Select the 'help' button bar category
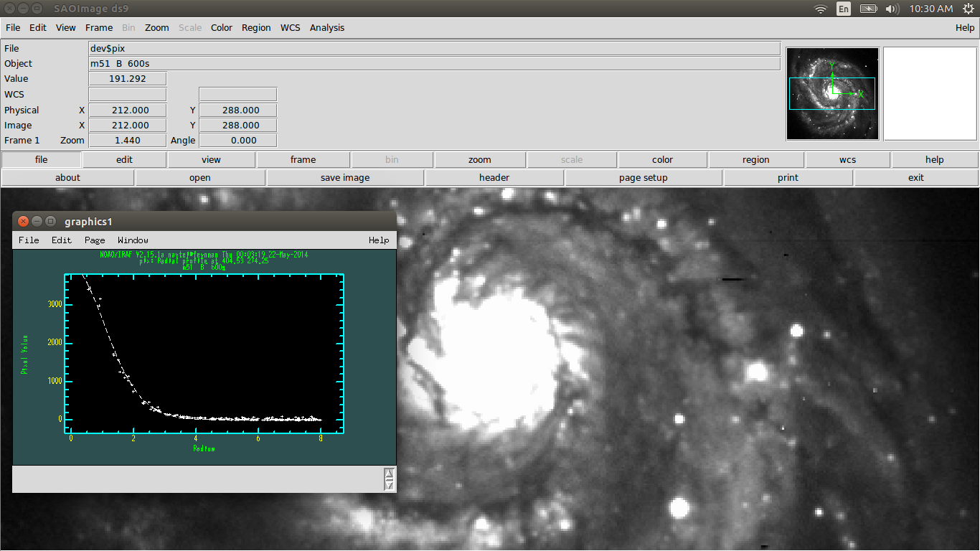Image resolution: width=980 pixels, height=551 pixels. (935, 159)
